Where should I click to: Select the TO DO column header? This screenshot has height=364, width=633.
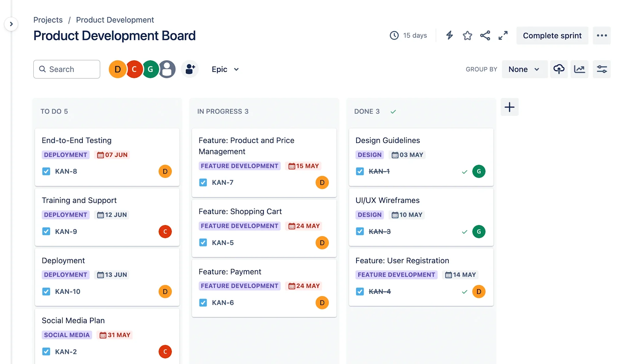[x=54, y=111]
